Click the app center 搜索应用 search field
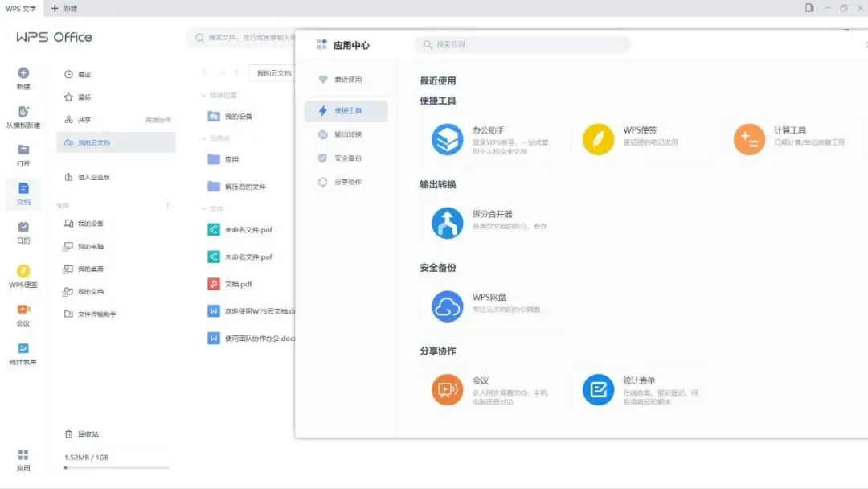868x489 pixels. pos(522,44)
